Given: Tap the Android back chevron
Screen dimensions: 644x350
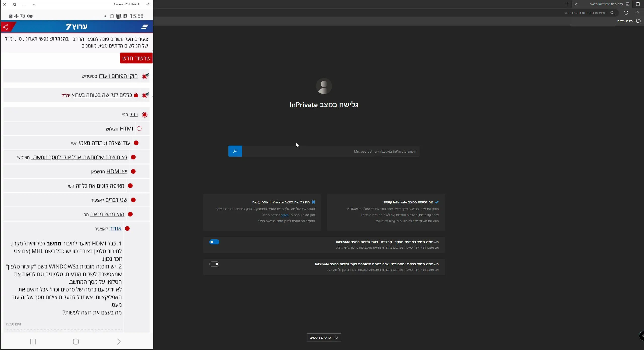Looking at the screenshot, I should tap(119, 341).
